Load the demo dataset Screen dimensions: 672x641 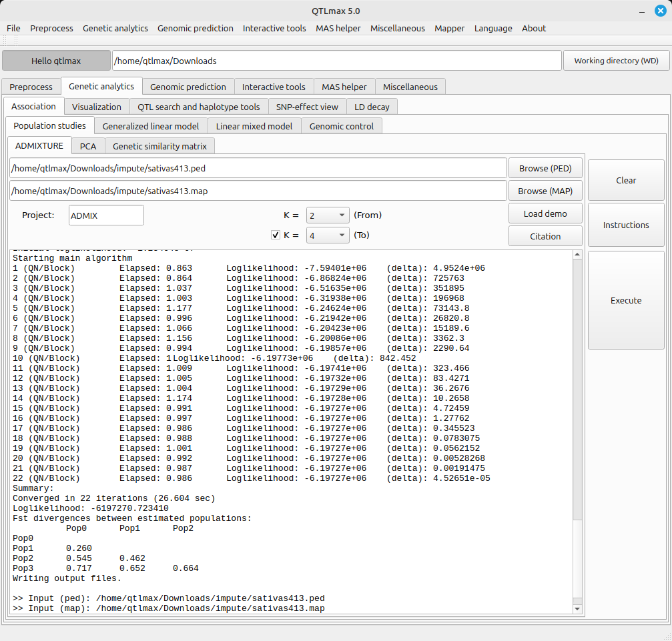click(x=545, y=213)
